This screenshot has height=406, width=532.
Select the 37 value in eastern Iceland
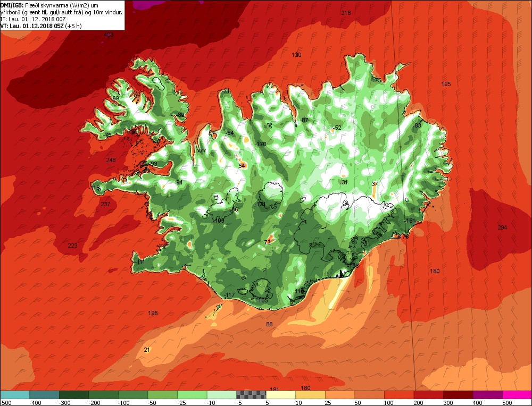click(x=375, y=184)
